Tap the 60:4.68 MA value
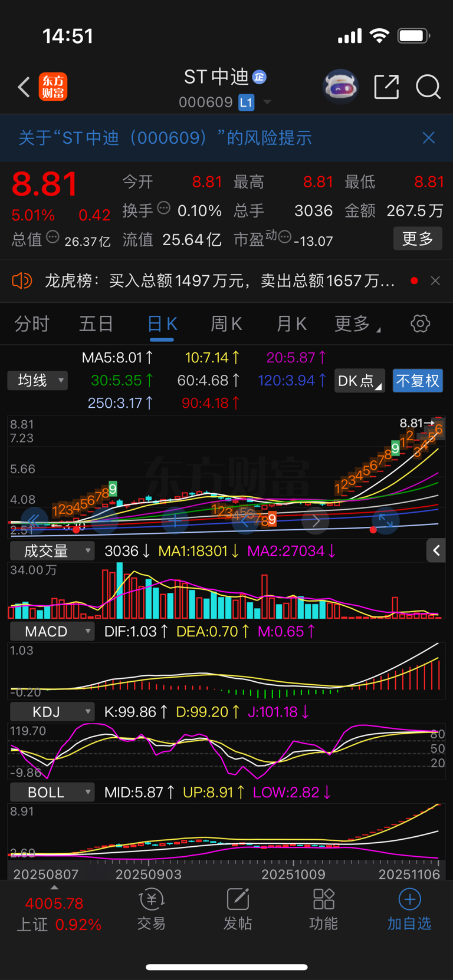The image size is (453, 980). (209, 381)
